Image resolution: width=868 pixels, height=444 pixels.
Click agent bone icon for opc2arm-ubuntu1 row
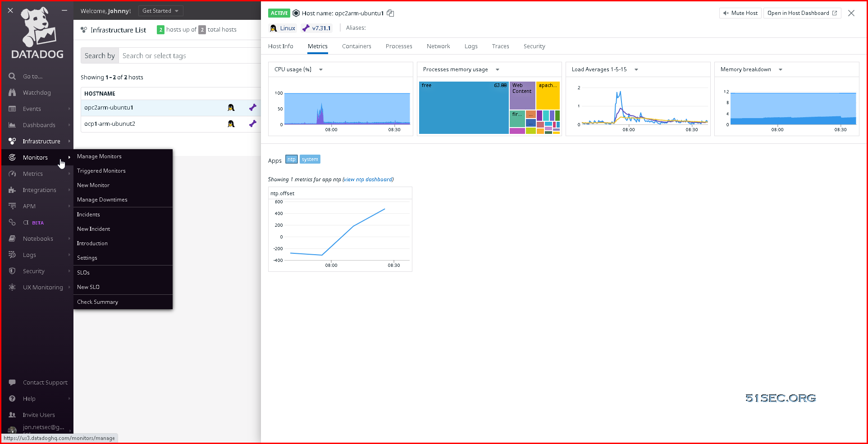[253, 108]
